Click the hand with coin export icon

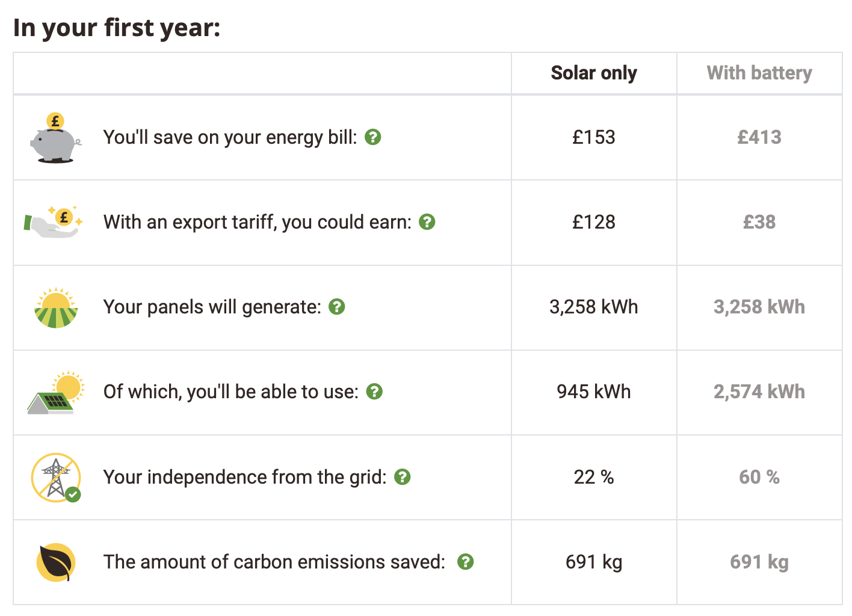[x=54, y=222]
